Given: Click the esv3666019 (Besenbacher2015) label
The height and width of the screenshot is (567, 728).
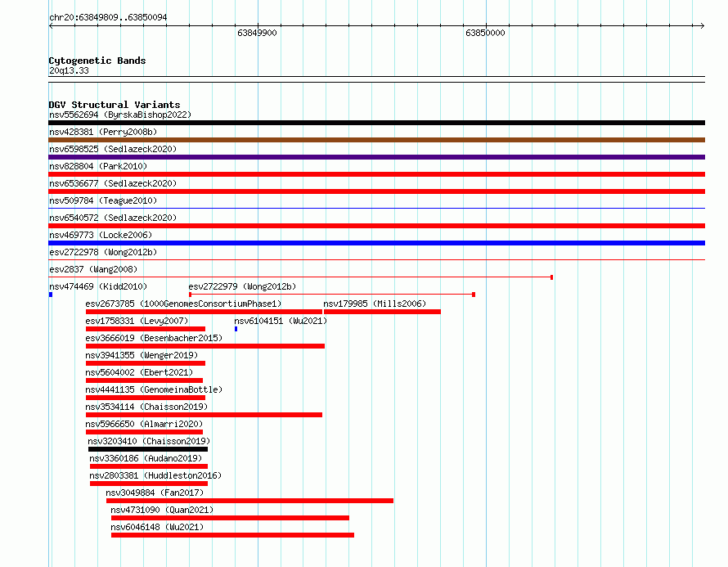Looking at the screenshot, I should 154,338.
